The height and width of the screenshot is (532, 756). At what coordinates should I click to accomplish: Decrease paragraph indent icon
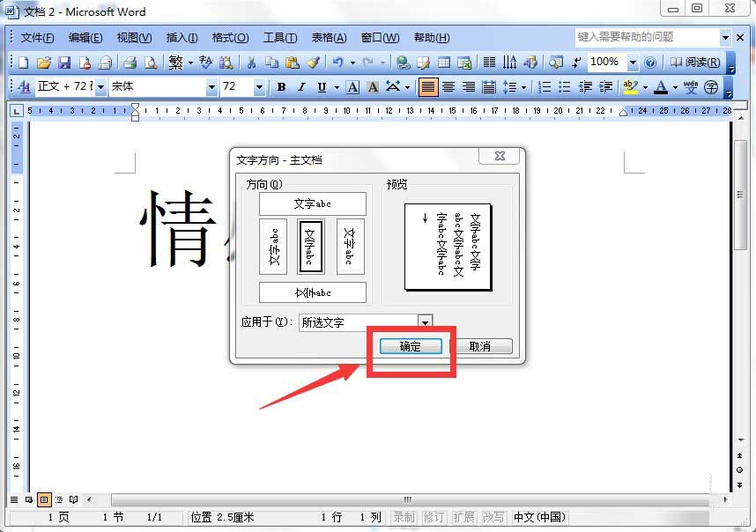(x=585, y=86)
